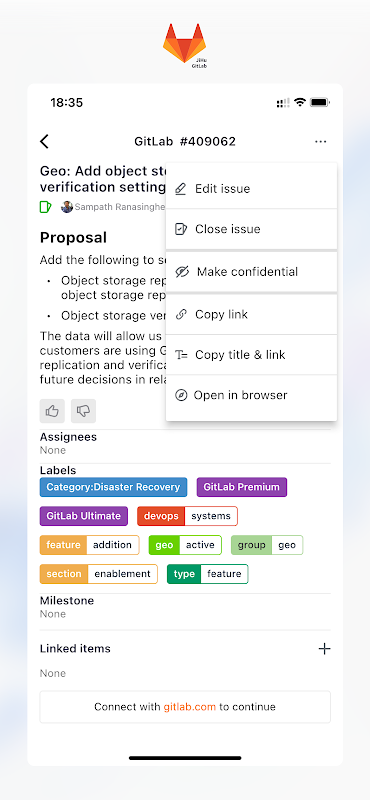The image size is (370, 800).
Task: Toggle Make confidential option
Action: click(251, 271)
